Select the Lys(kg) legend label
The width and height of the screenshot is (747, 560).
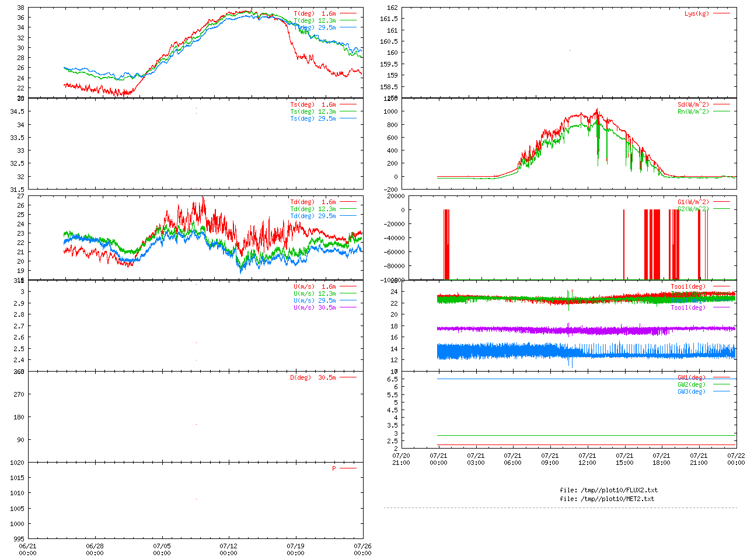point(696,13)
